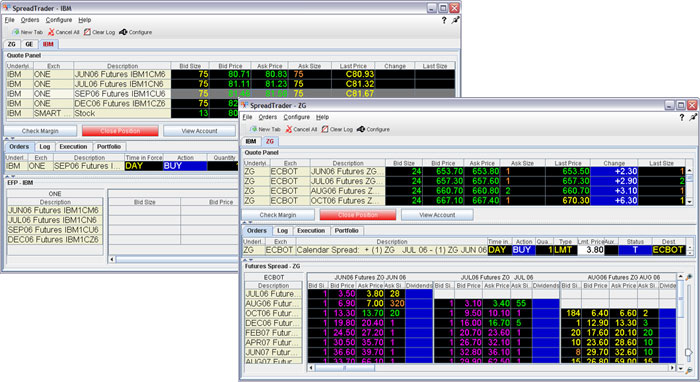Open Log tab in IBM window
700x382 pixels.
coord(45,147)
